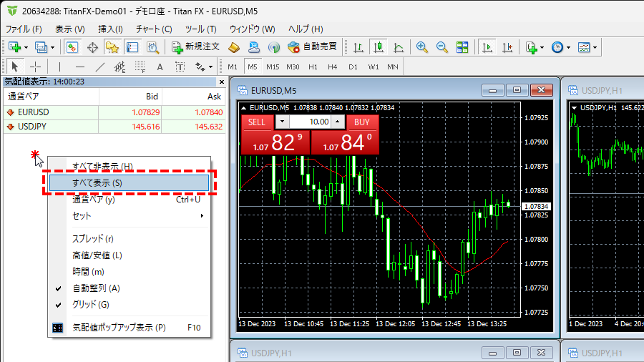The image size is (644, 362).
Task: Select the vertical line drawing tool
Action: 59,67
